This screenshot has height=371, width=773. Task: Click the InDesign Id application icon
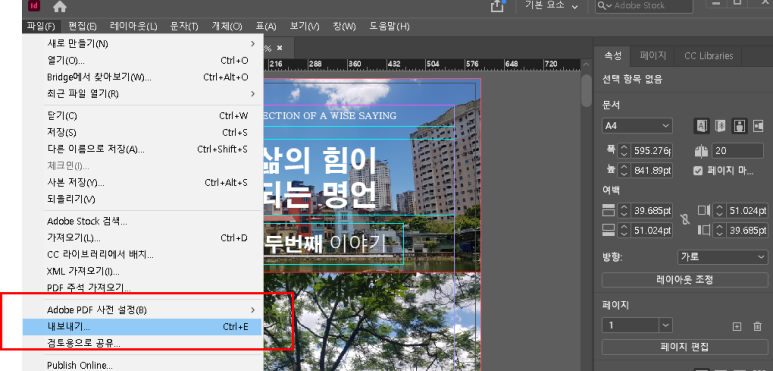pos(34,6)
